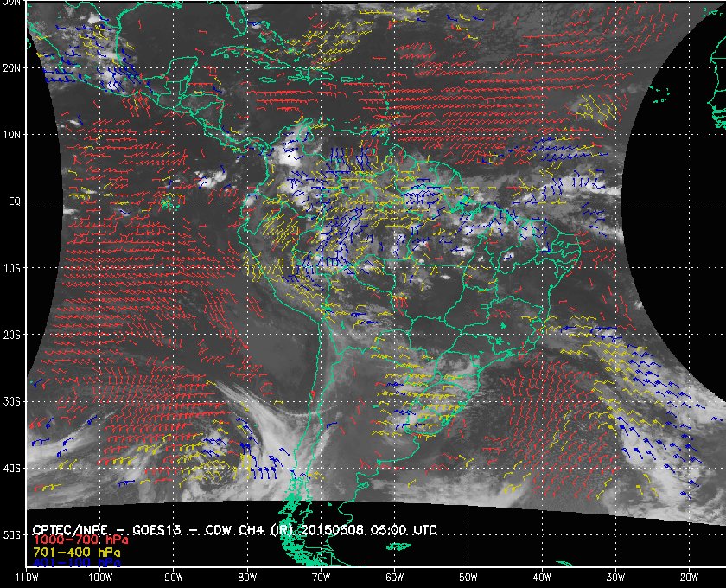
Task: Click the blue 401-100 hPa legend entry
Action: [x=76, y=563]
